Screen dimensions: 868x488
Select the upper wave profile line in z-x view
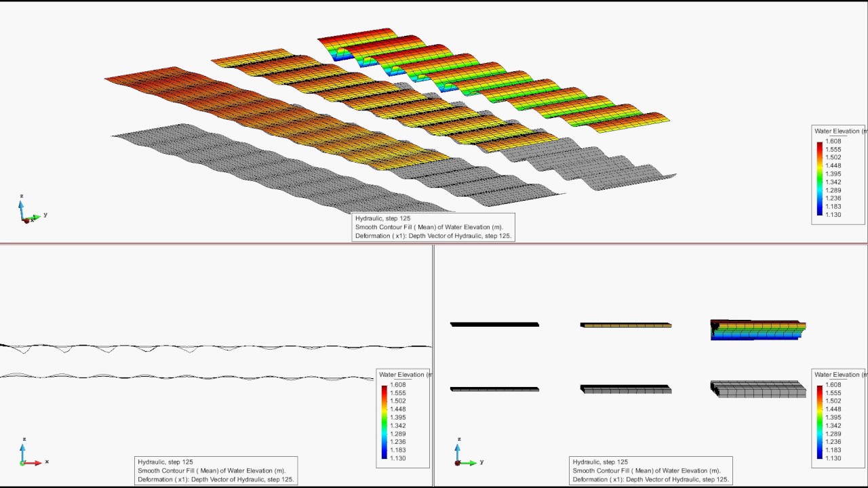(216, 347)
